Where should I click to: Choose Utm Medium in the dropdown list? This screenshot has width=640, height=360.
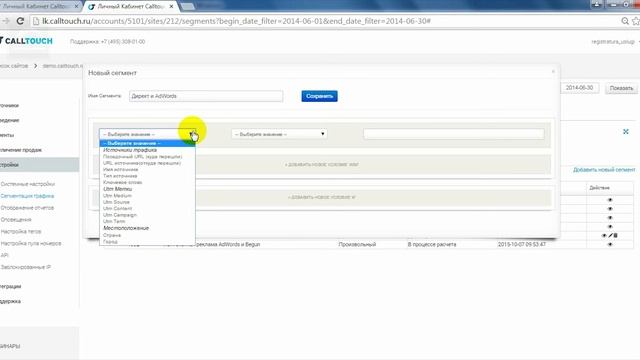117,196
